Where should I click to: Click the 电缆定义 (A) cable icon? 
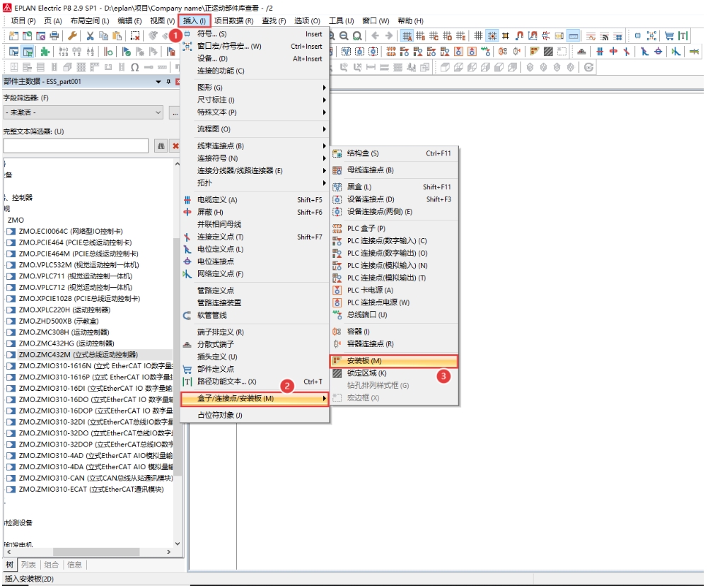[187, 199]
